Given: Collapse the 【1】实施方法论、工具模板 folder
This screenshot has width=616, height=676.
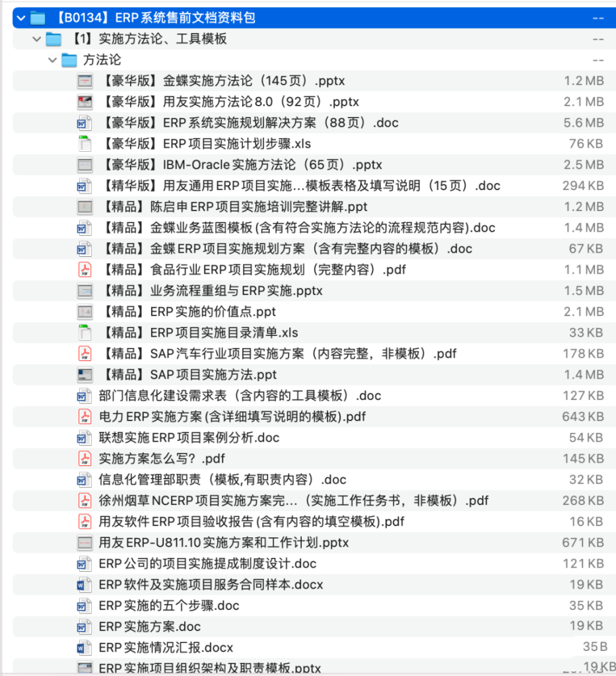Looking at the screenshot, I should pos(36,39).
